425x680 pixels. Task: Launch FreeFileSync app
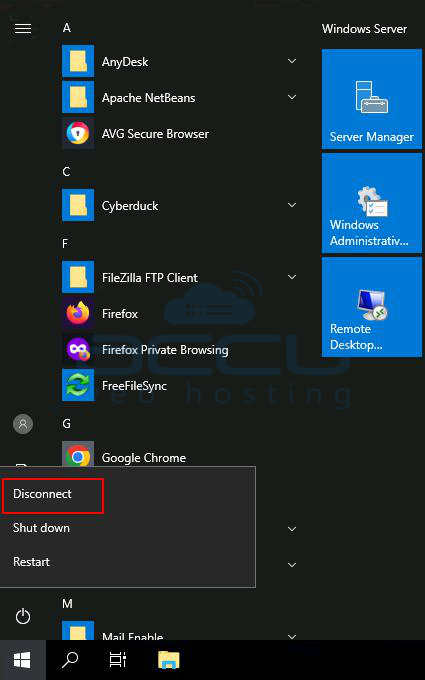pyautogui.click(x=180, y=386)
